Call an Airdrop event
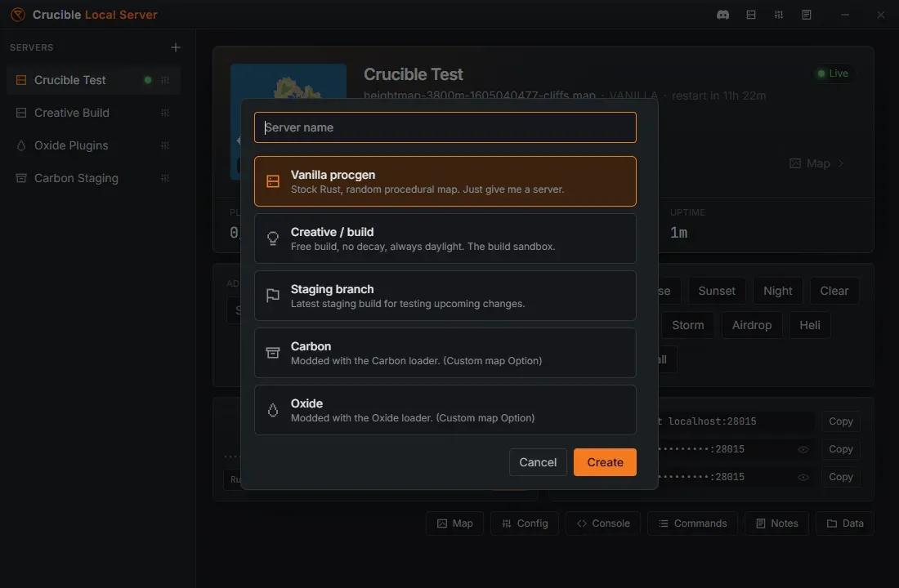This screenshot has height=588, width=899. [752, 326]
